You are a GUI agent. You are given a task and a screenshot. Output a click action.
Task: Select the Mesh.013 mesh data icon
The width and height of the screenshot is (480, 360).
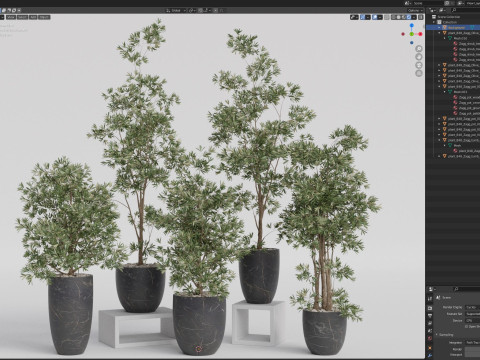450,92
